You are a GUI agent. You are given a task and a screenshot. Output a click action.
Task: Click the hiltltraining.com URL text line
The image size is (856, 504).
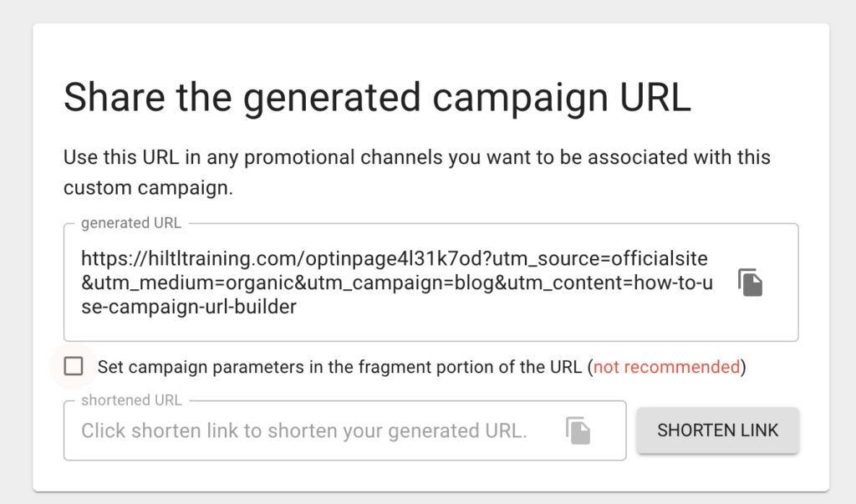pyautogui.click(x=395, y=258)
